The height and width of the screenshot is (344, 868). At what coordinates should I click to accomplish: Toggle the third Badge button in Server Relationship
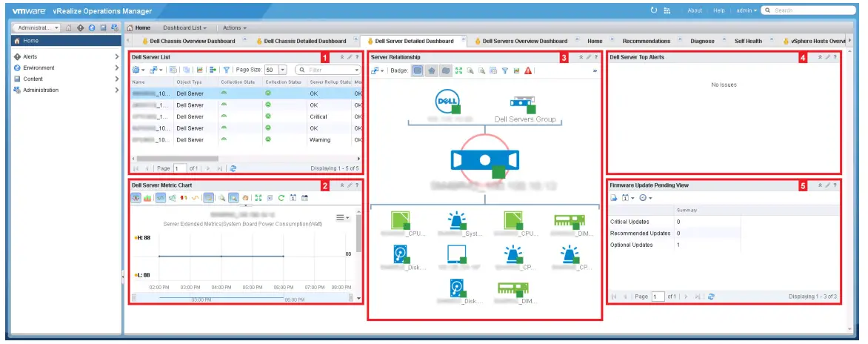pos(444,70)
